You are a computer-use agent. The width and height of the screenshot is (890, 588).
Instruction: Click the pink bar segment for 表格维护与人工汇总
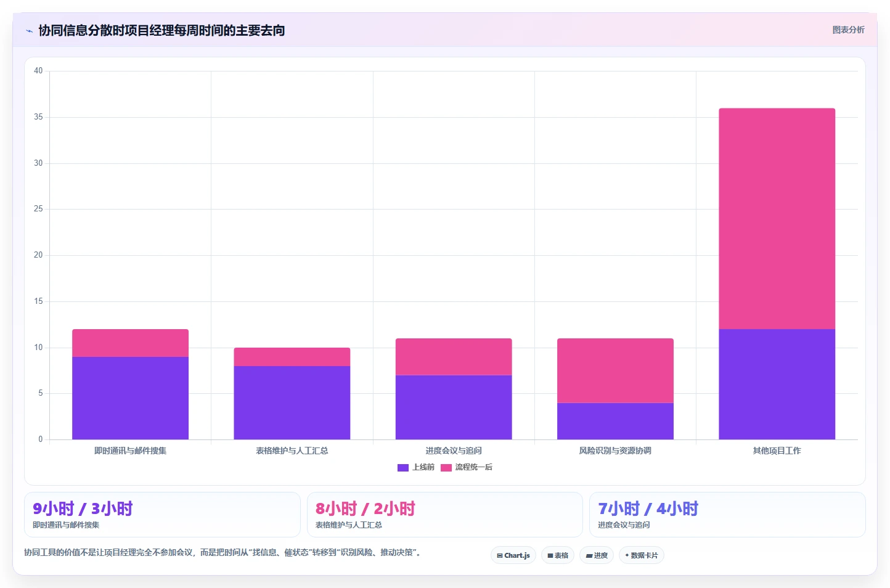[x=292, y=357]
